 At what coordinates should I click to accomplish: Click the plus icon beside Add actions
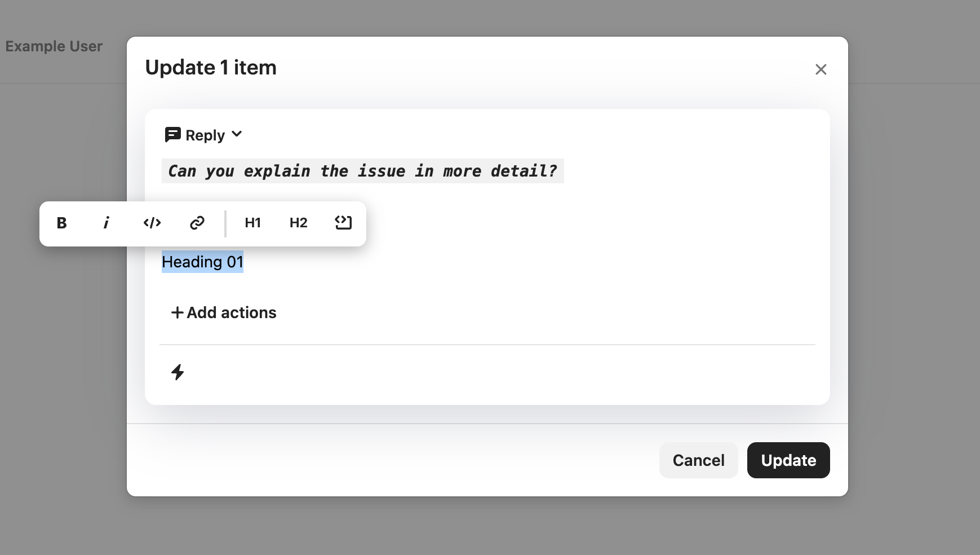coord(177,312)
